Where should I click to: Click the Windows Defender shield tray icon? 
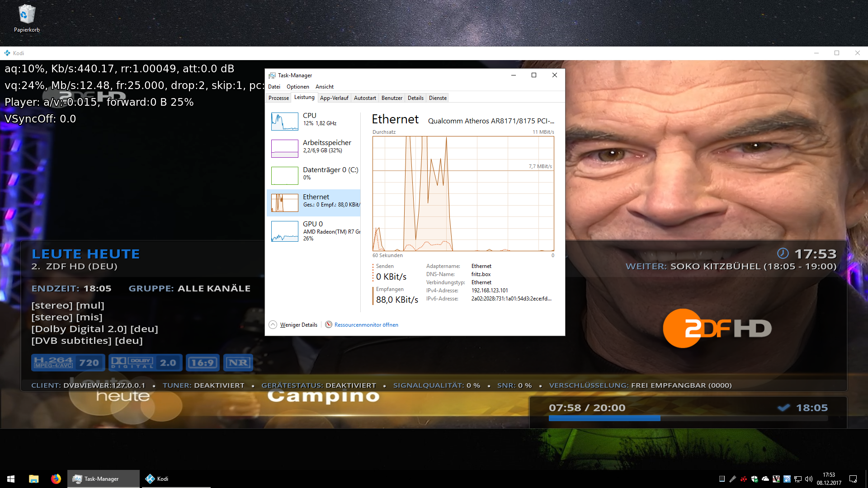coord(755,479)
